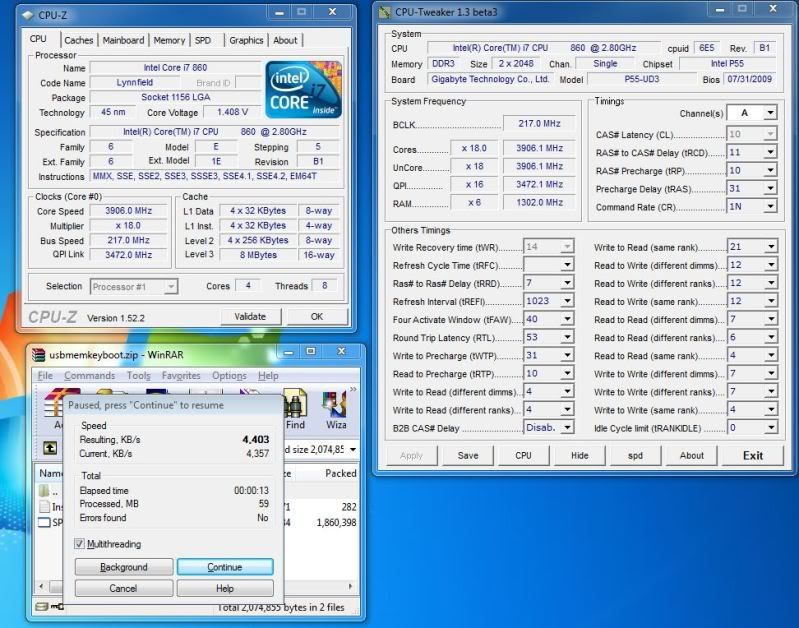Click the packed size value 1,860,398
Viewport: 799px width, 628px height.
tap(336, 522)
